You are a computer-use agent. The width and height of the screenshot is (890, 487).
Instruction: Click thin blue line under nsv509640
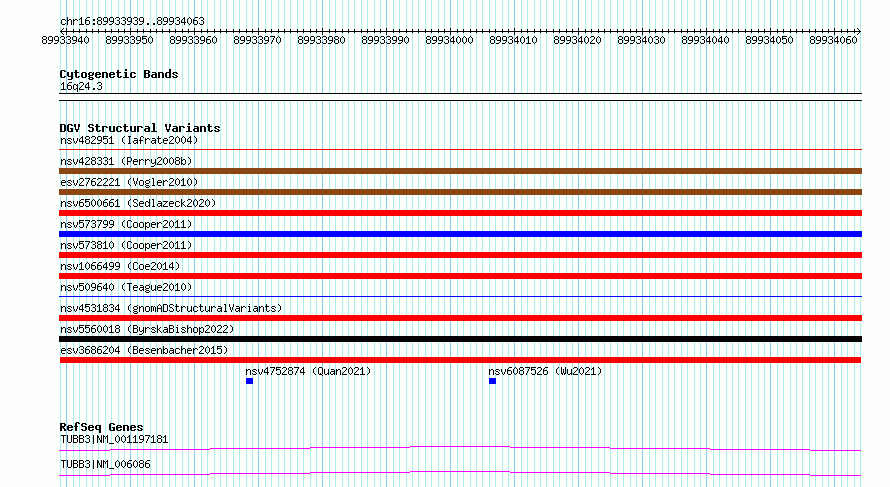click(x=460, y=297)
